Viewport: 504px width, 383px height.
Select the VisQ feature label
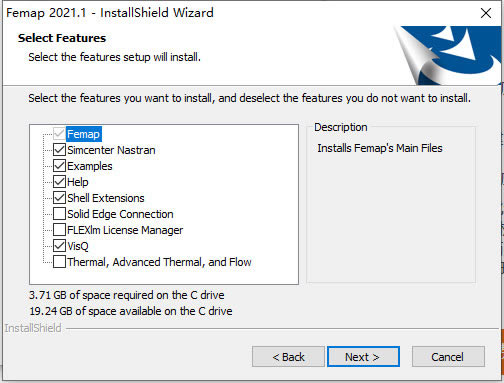(x=78, y=246)
